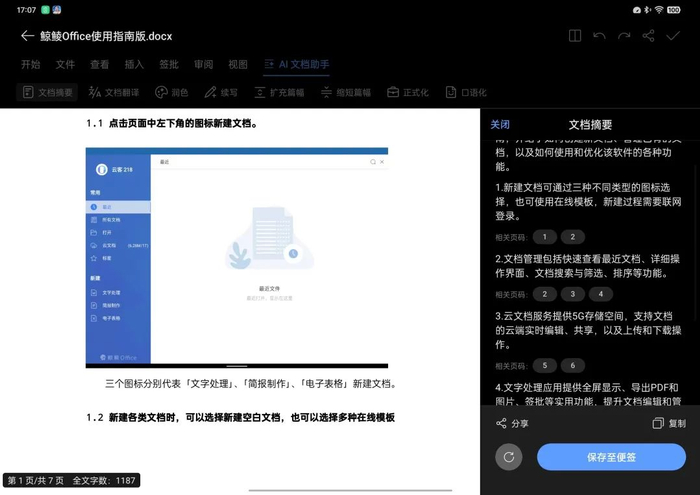Click the battery indicator in status bar

pyautogui.click(x=674, y=10)
